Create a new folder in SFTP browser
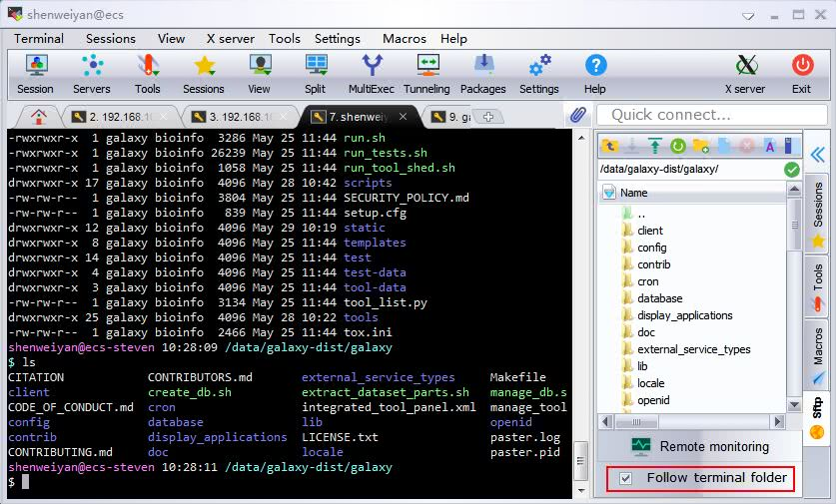 click(x=701, y=147)
